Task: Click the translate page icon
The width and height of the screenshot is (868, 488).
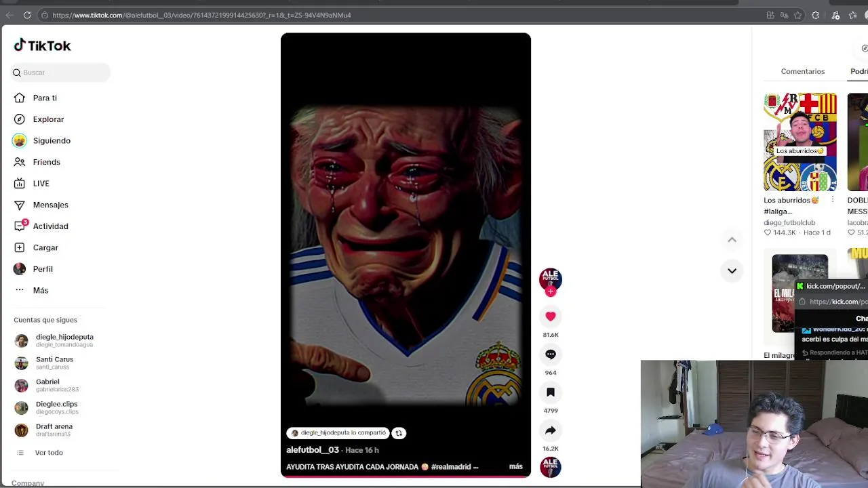Action: pyautogui.click(x=784, y=15)
